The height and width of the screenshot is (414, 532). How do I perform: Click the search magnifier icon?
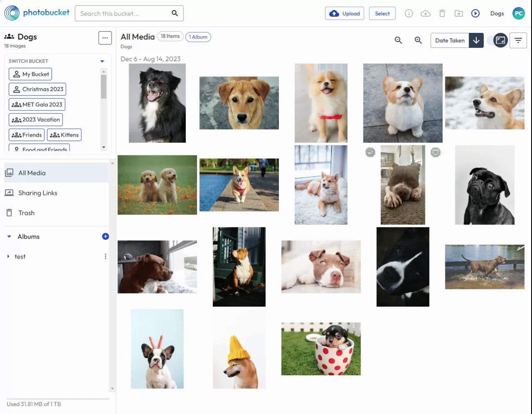pyautogui.click(x=175, y=13)
